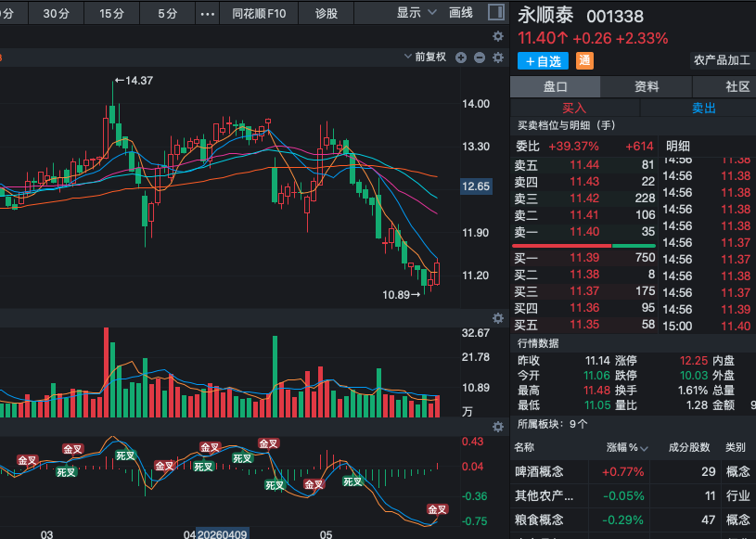
Task: Open the more periods ellipsis menu
Action: (208, 14)
